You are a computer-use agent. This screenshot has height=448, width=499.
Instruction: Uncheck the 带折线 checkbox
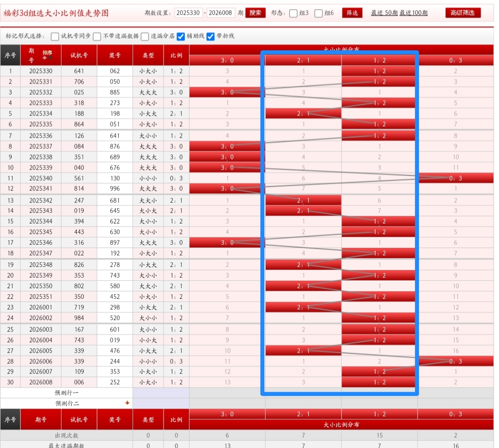click(211, 36)
